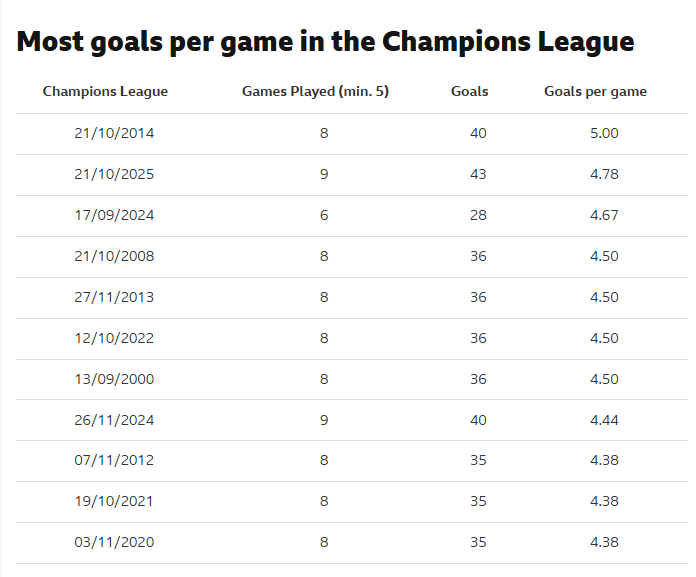This screenshot has height=577, width=696.
Task: Click the "Goals" column header
Action: (x=470, y=91)
